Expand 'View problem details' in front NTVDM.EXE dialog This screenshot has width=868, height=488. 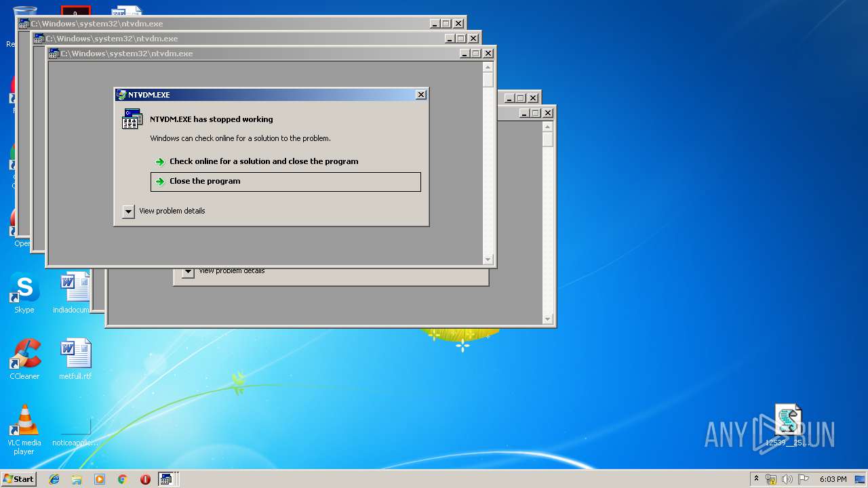(x=128, y=211)
